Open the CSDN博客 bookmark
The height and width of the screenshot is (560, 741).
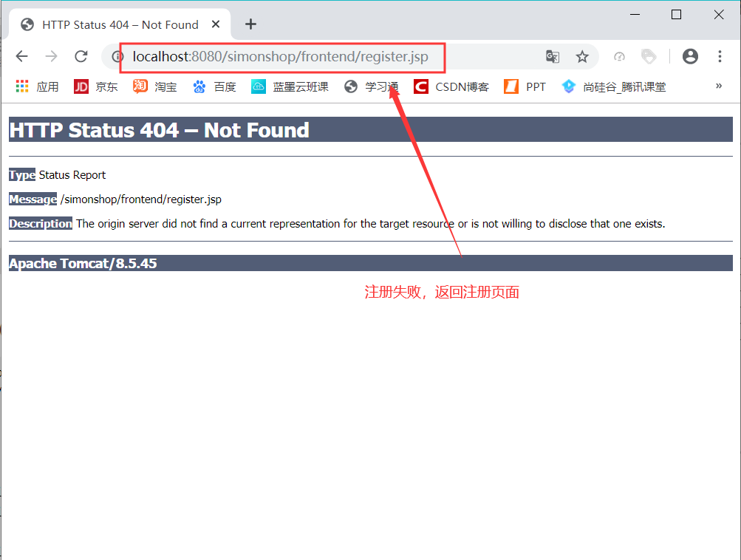coord(451,86)
